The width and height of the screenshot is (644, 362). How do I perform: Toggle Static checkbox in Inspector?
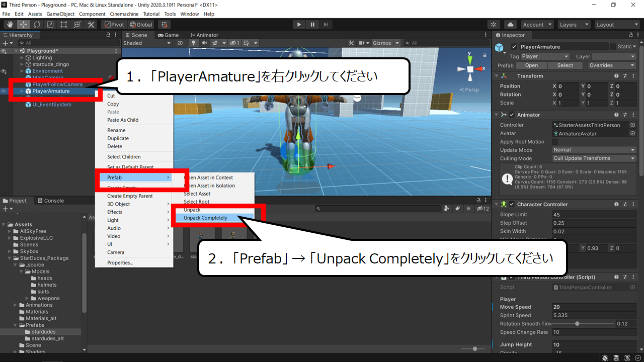coord(613,47)
